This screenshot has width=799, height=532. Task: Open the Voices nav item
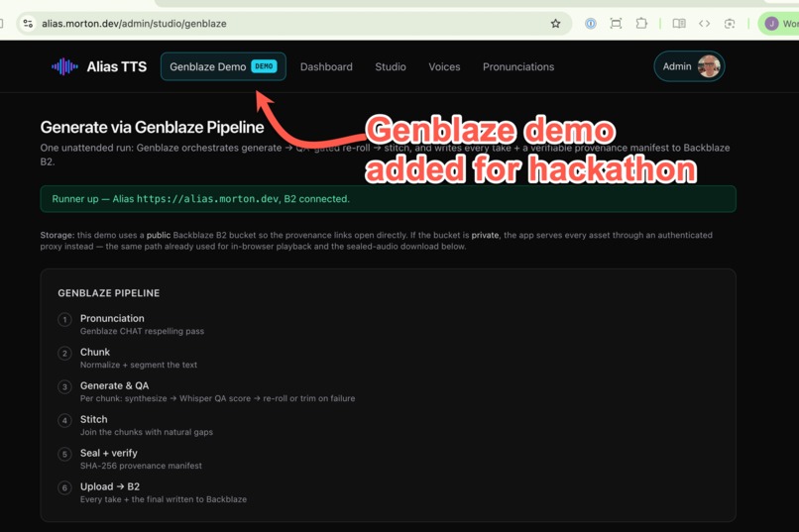444,66
